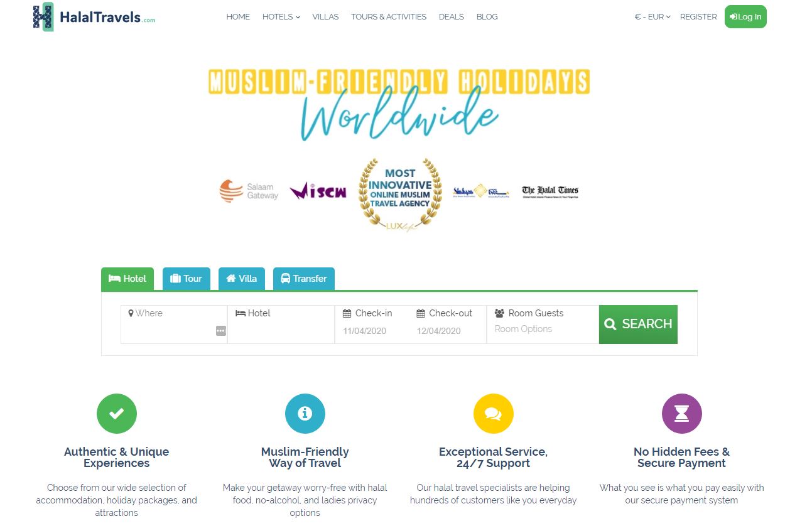Click the calendar icon beside Check-out

tap(421, 313)
